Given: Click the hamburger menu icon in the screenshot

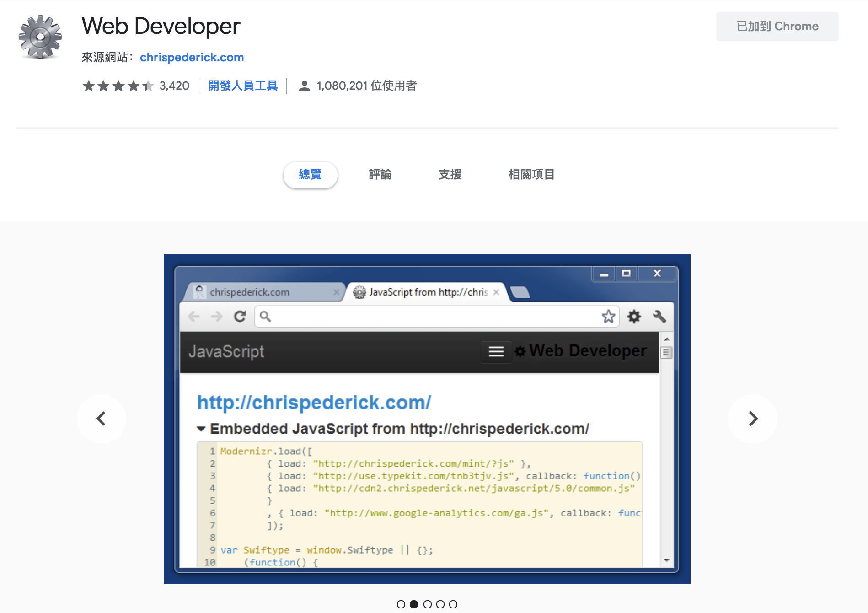Looking at the screenshot, I should 496,351.
